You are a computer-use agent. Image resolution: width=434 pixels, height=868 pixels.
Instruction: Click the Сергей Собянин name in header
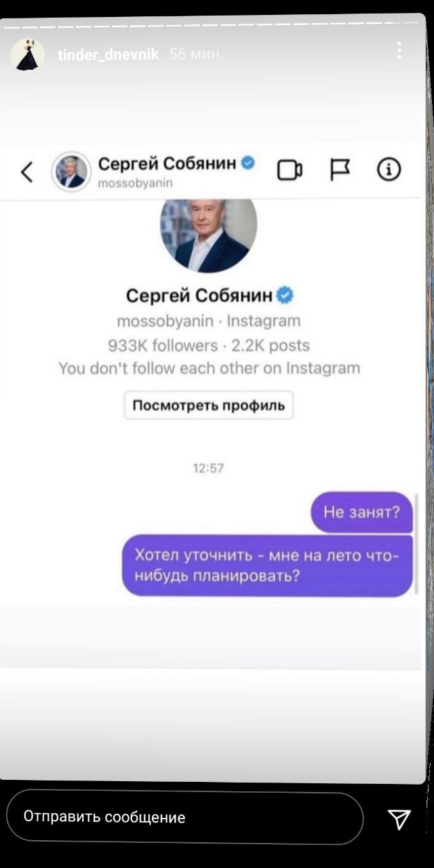click(167, 163)
